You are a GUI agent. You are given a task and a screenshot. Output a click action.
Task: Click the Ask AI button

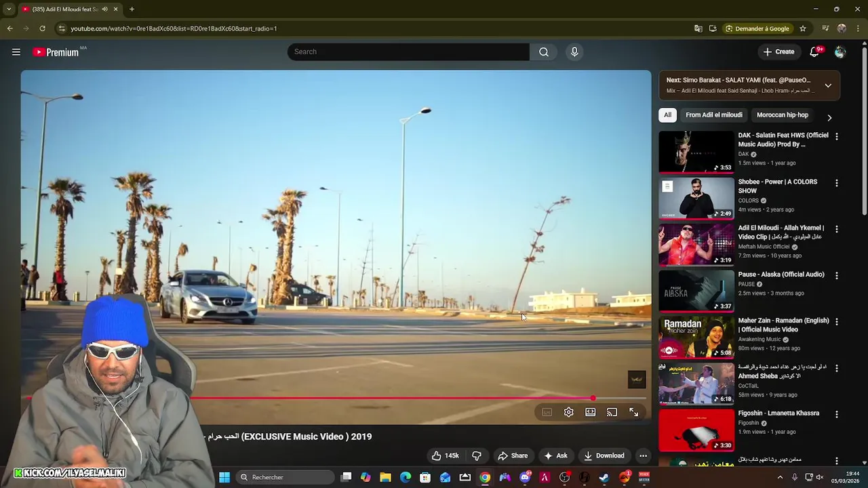pos(555,455)
